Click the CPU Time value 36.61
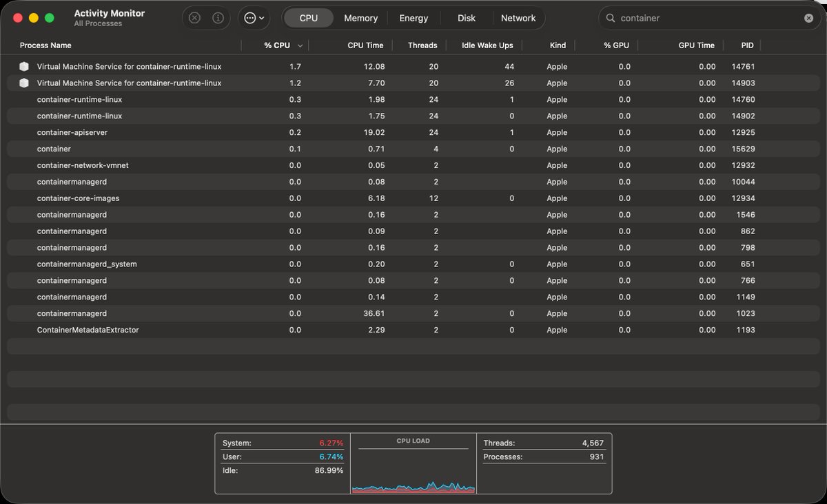The image size is (827, 504). pyautogui.click(x=374, y=314)
